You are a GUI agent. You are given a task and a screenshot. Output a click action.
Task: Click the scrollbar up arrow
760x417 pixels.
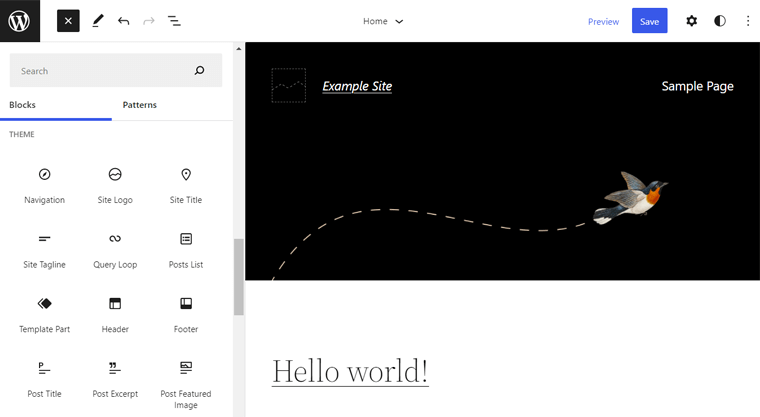tap(238, 48)
